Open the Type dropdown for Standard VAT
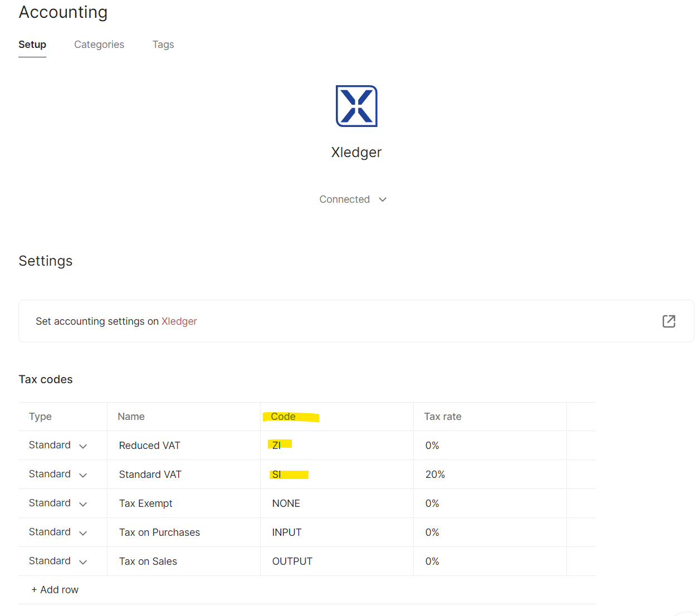Screen dimensions: 699x616 coord(83,475)
